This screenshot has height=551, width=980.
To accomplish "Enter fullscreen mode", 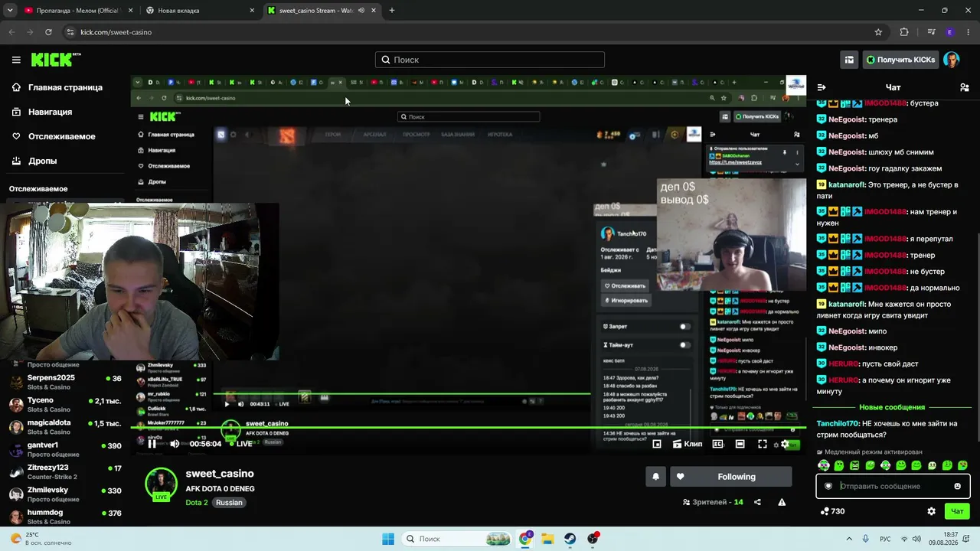I will pos(763,444).
